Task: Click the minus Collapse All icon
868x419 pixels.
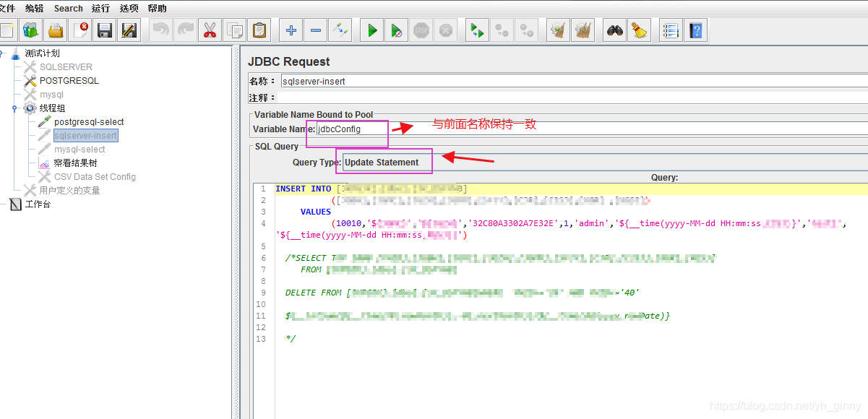Action: point(316,30)
